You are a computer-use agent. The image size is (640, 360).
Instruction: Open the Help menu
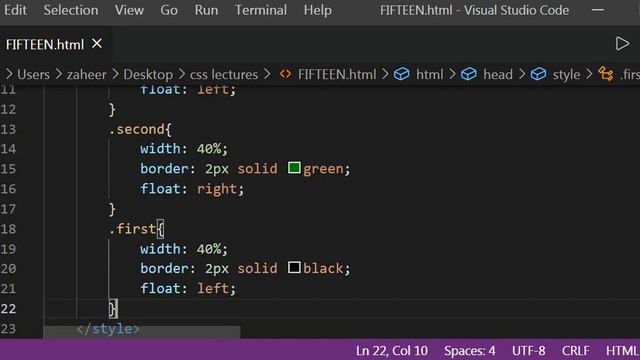point(317,10)
